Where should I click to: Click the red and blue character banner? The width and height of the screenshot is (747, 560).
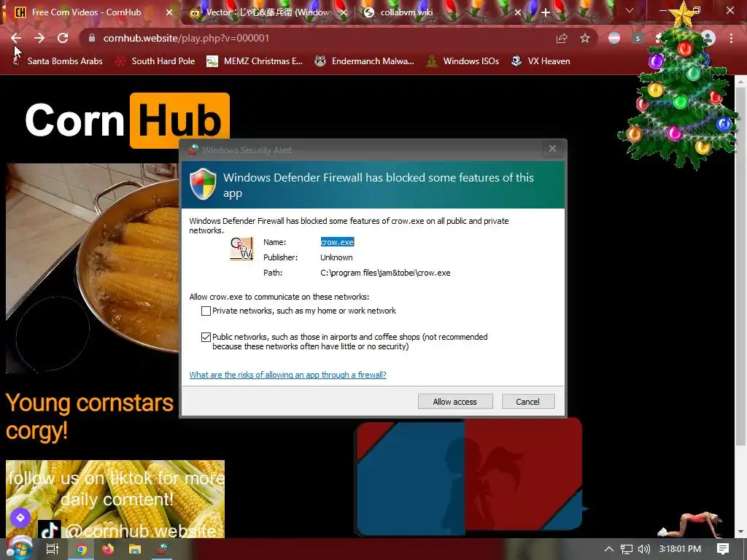[x=468, y=477]
